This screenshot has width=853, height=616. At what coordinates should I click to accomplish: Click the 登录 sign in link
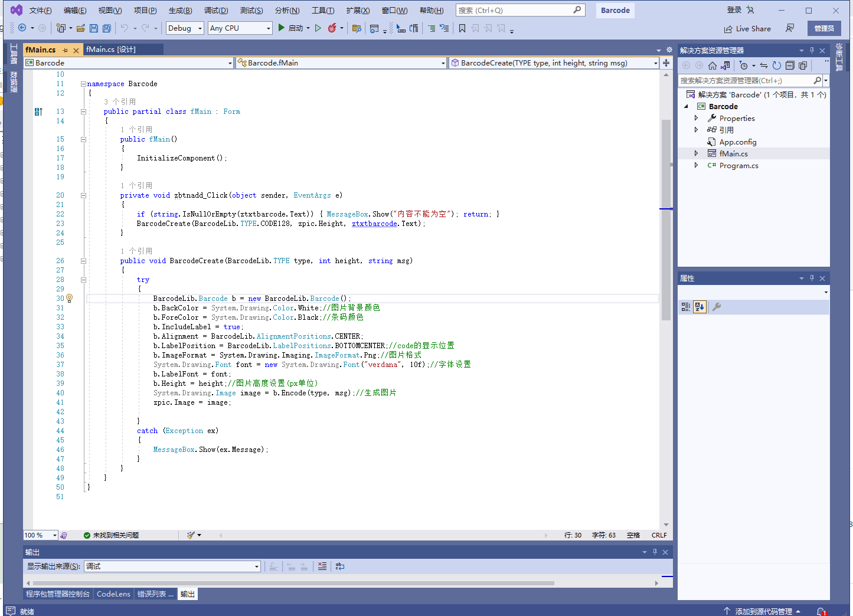[x=734, y=10]
